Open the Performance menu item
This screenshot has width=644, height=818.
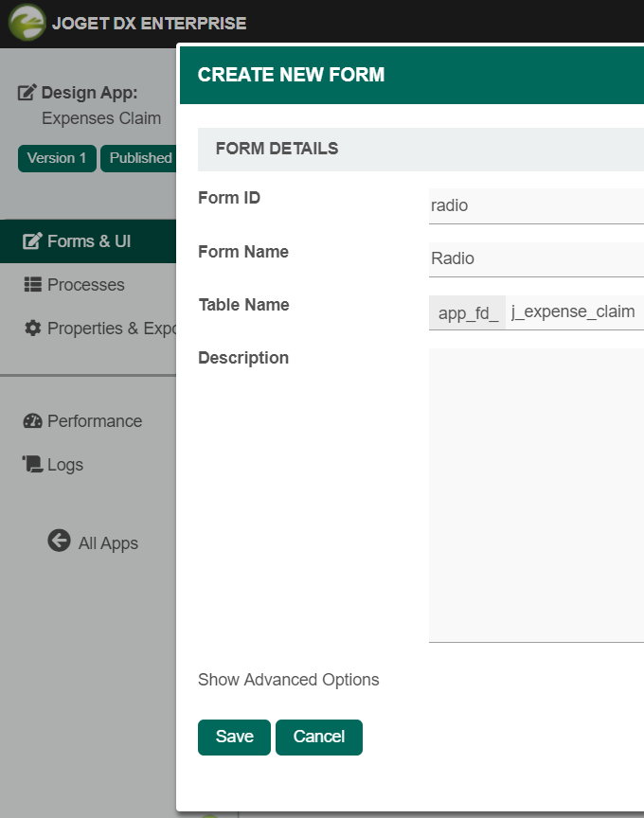(88, 421)
